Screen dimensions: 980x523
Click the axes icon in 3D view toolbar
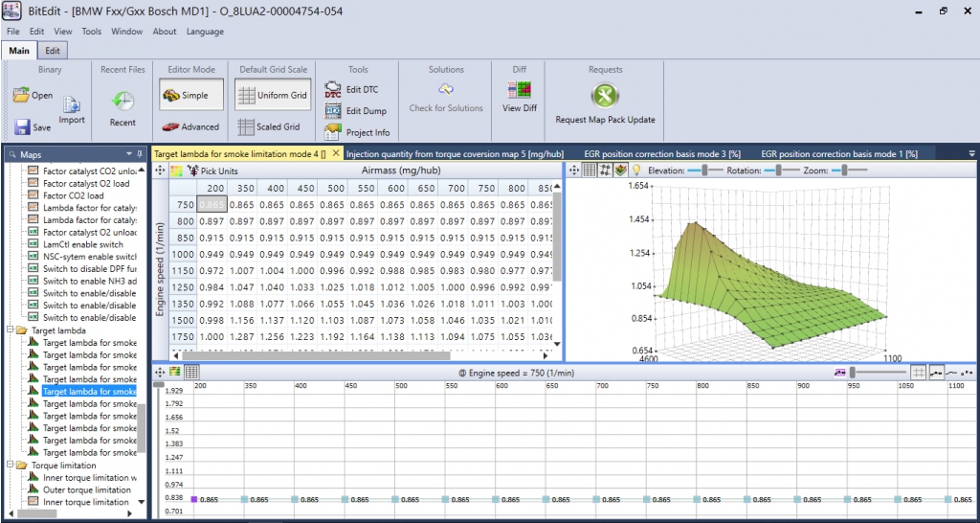coord(605,170)
